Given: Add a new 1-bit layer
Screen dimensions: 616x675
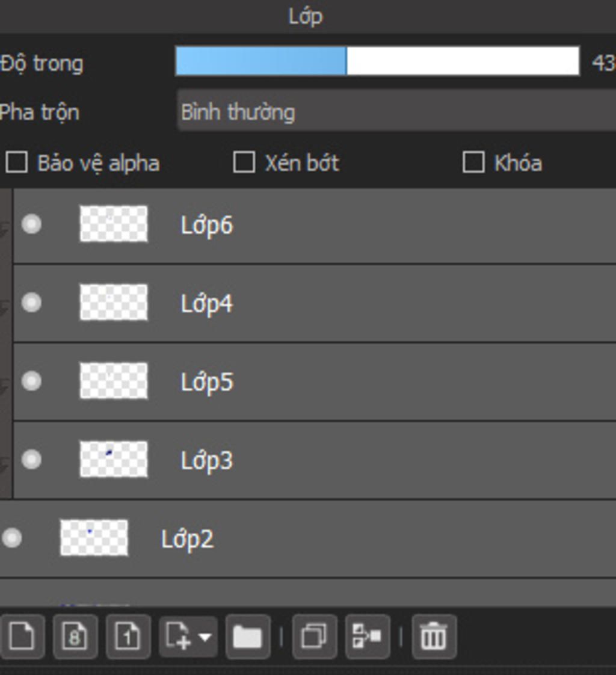Looking at the screenshot, I should 128,636.
